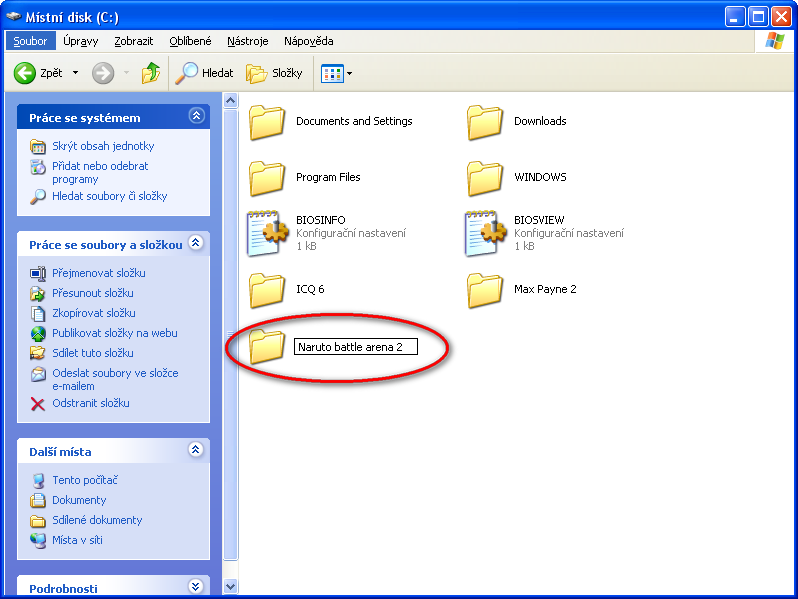The width and height of the screenshot is (798, 599).
Task: Open the Views dropdown arrow
Action: (350, 74)
